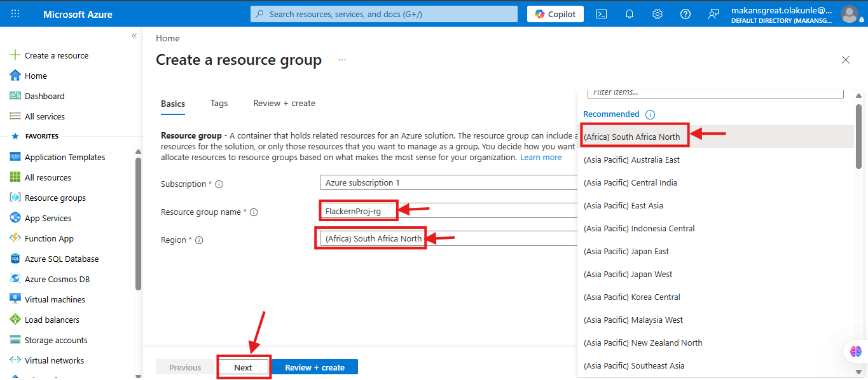Click the App Services icon
Screen dimensions: 868x380
[x=15, y=218]
